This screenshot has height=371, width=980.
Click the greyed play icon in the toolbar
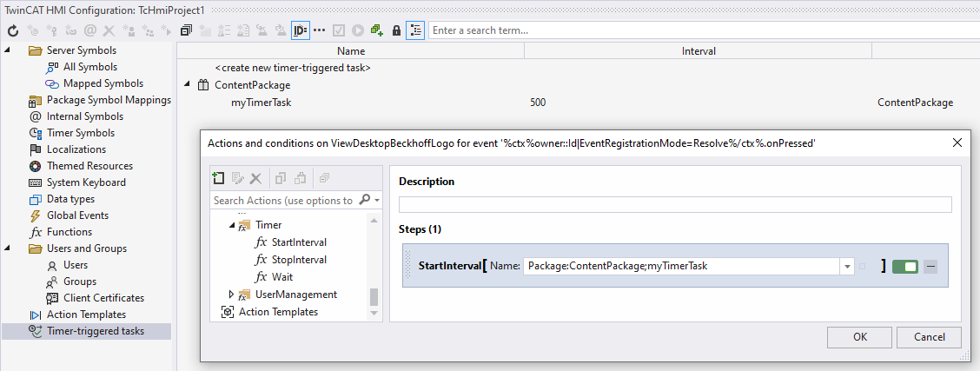click(x=357, y=30)
